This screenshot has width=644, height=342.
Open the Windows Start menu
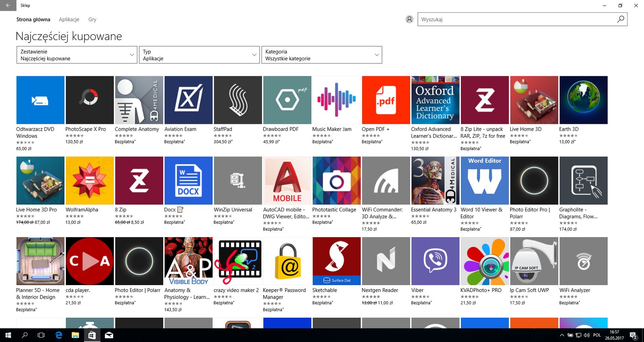pyautogui.click(x=8, y=335)
